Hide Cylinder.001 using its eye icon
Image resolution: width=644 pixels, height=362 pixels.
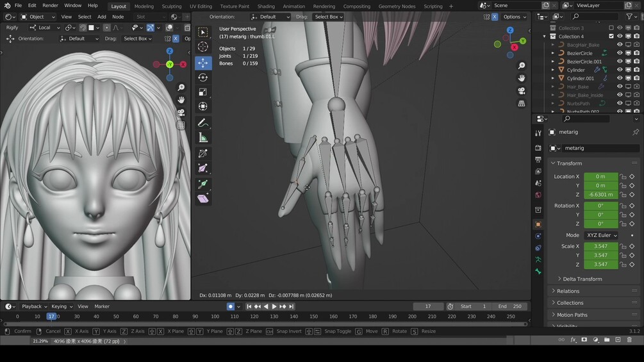(620, 78)
